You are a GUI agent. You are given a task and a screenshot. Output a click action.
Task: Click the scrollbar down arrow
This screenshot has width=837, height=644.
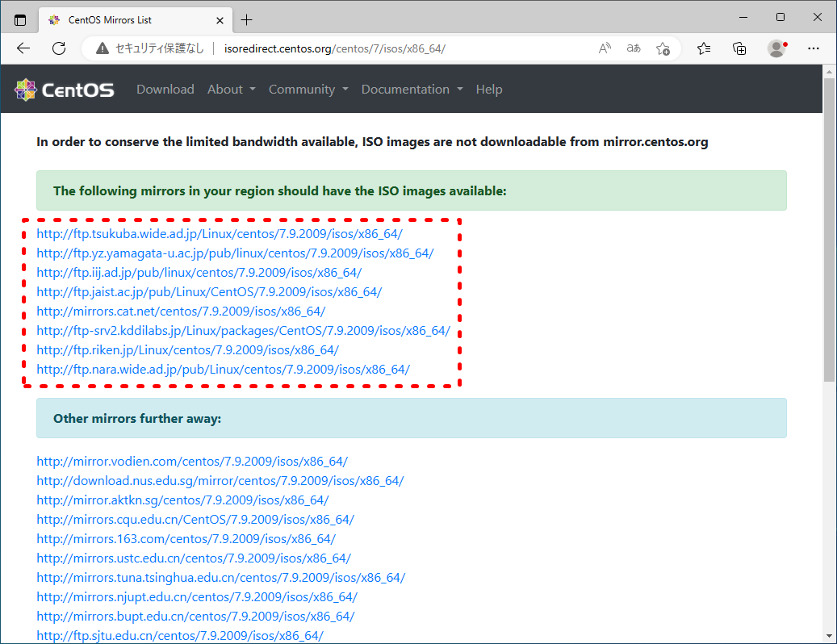click(829, 636)
